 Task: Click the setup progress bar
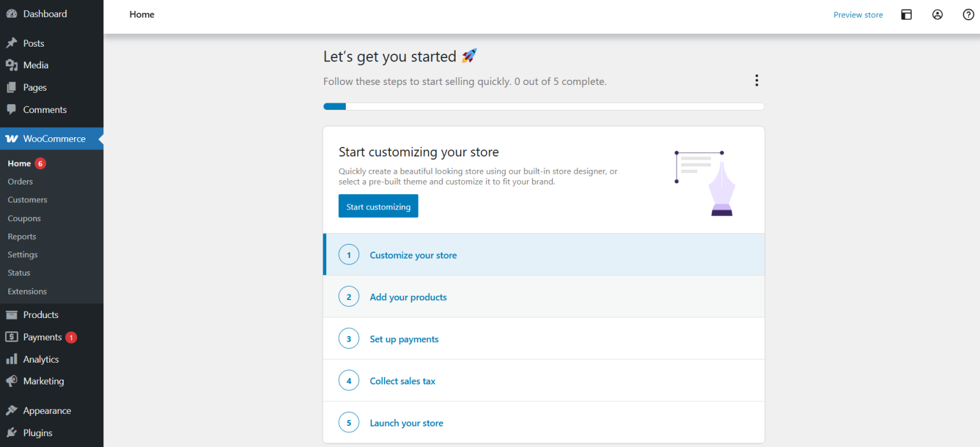(x=543, y=106)
